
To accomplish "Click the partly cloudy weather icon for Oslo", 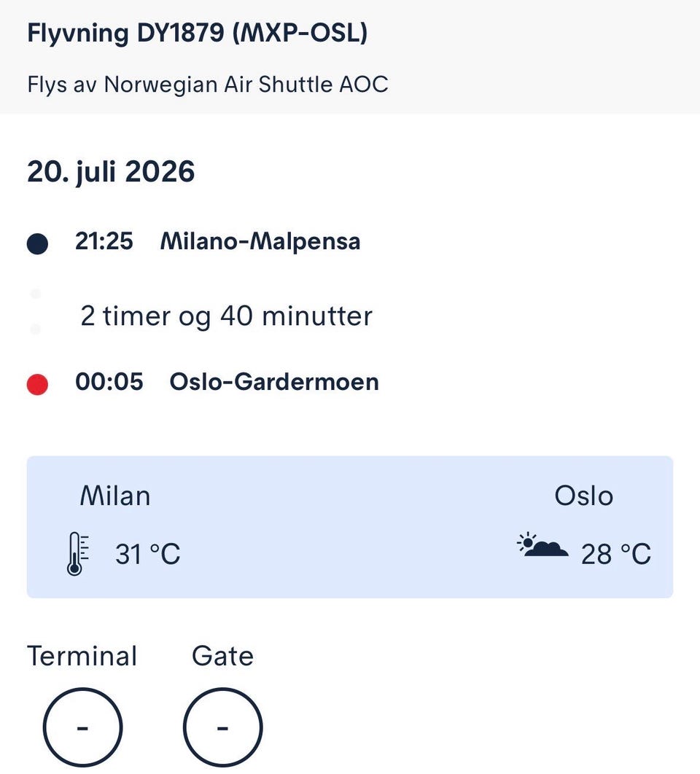I will pos(542,544).
